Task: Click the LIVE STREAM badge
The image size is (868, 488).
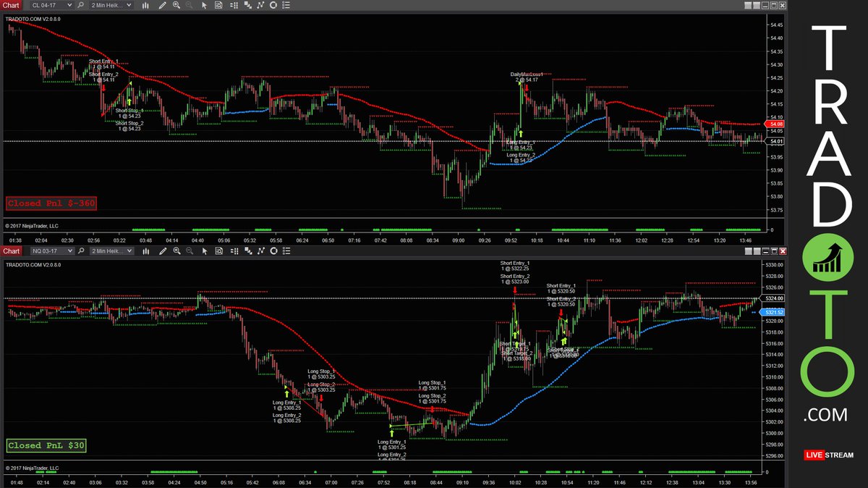Action: pyautogui.click(x=829, y=455)
